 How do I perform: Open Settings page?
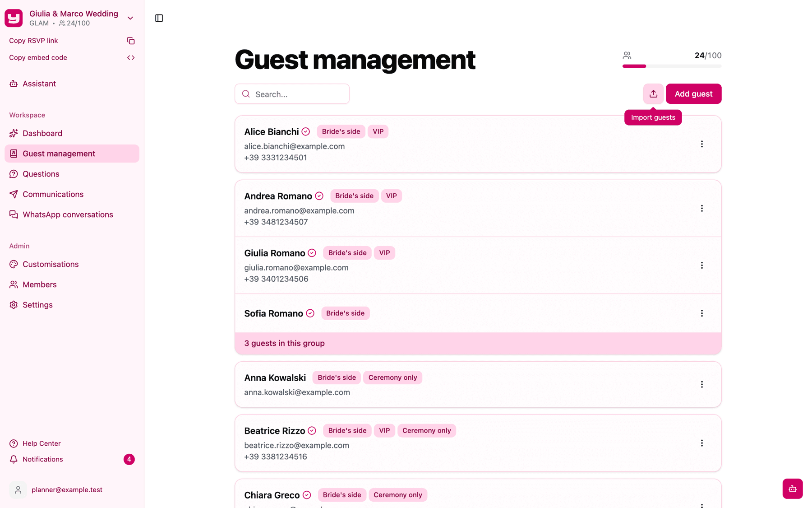(72, 305)
